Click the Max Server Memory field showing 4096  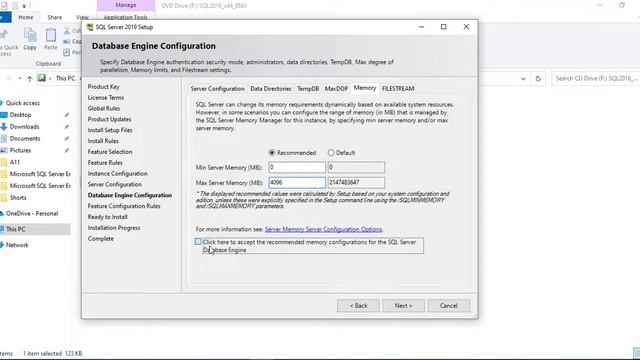[297, 182]
